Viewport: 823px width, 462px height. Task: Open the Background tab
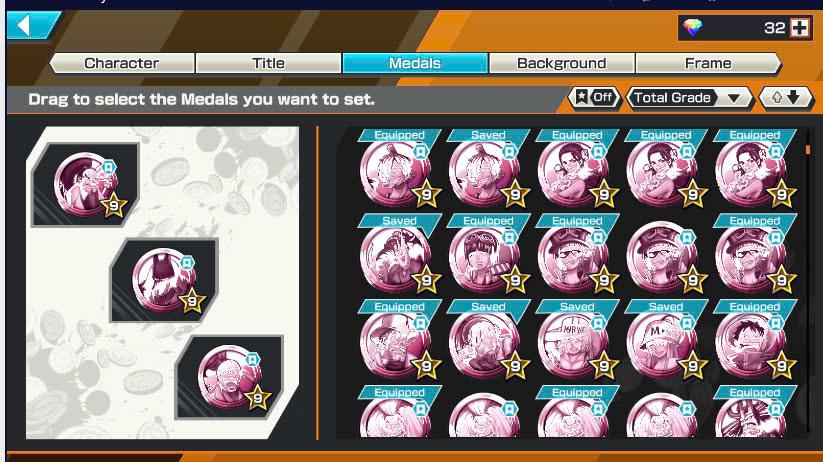562,64
